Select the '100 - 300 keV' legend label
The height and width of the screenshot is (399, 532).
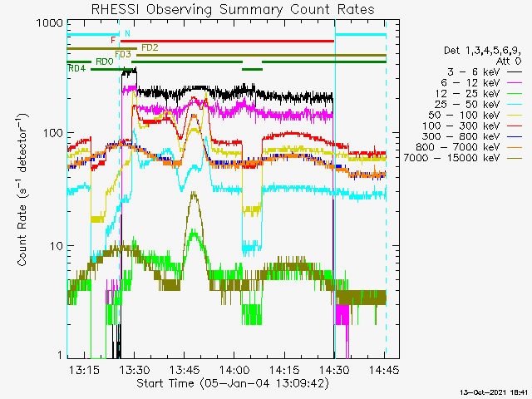(461, 126)
